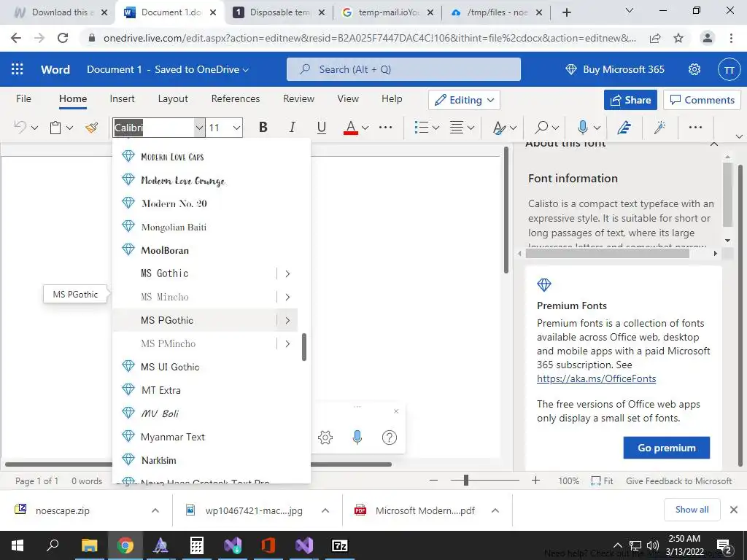
Task: Click Show all downloads
Action: [692, 510]
